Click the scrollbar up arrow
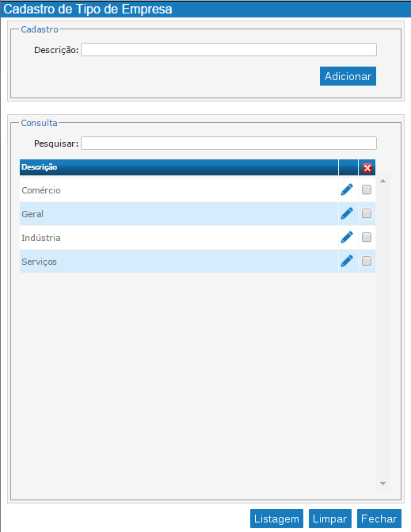The height and width of the screenshot is (532, 411). 382,182
